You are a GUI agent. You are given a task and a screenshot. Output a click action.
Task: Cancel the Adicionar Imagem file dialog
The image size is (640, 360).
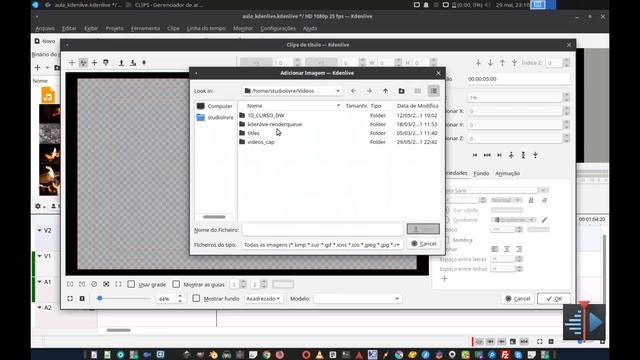coord(423,244)
